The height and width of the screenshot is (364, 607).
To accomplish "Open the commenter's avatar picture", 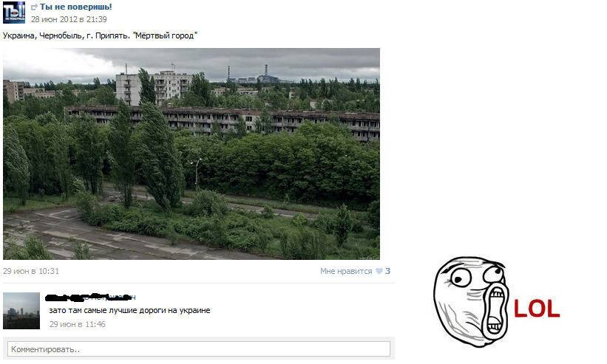I will point(21,311).
